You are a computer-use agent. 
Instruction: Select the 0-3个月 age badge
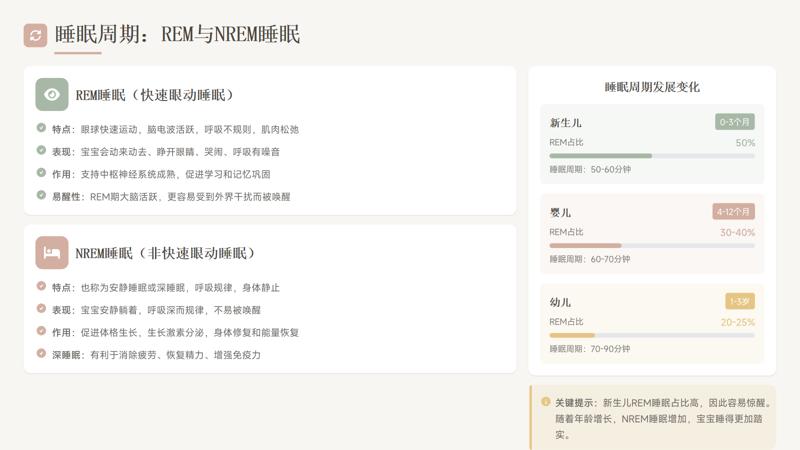tap(734, 122)
